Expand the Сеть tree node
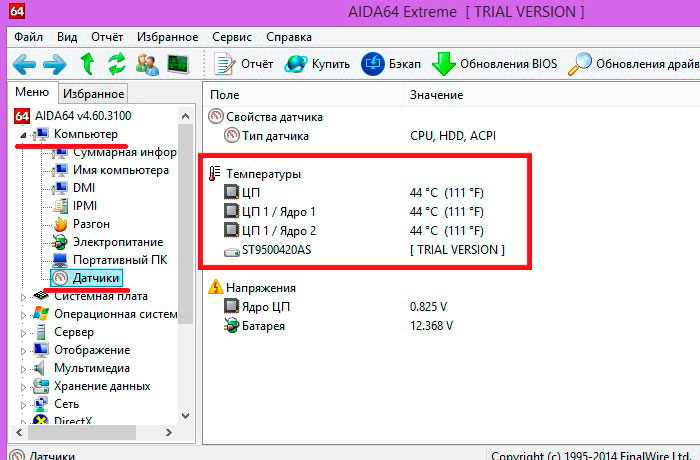The width and height of the screenshot is (700, 460). pos(23,405)
